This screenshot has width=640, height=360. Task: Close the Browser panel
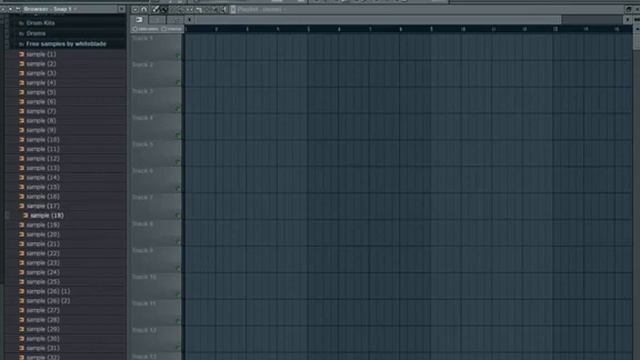122,9
